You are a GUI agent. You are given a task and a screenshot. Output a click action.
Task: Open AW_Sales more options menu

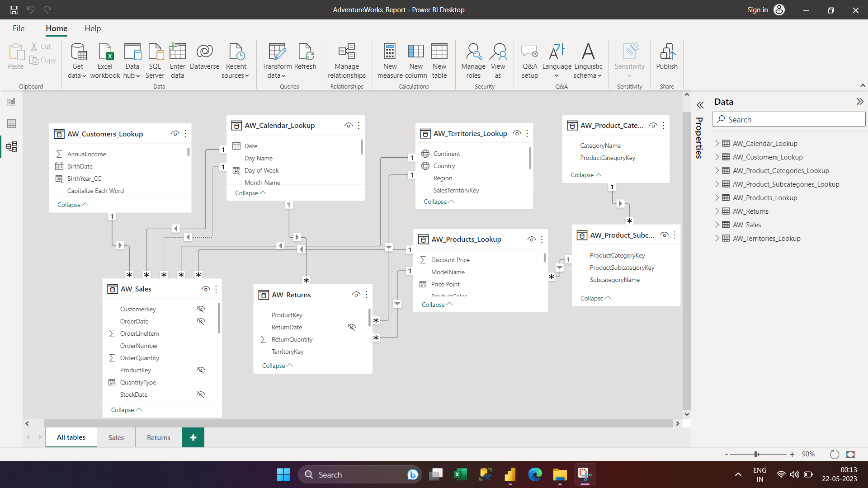(x=216, y=289)
